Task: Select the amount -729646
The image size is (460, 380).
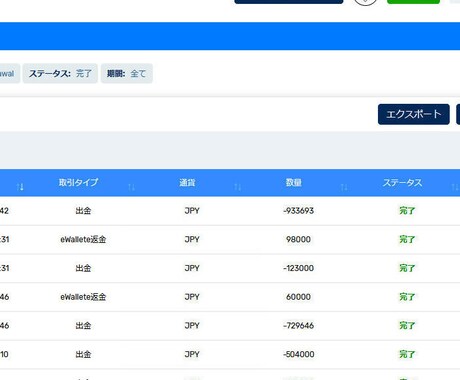Action: (x=299, y=325)
